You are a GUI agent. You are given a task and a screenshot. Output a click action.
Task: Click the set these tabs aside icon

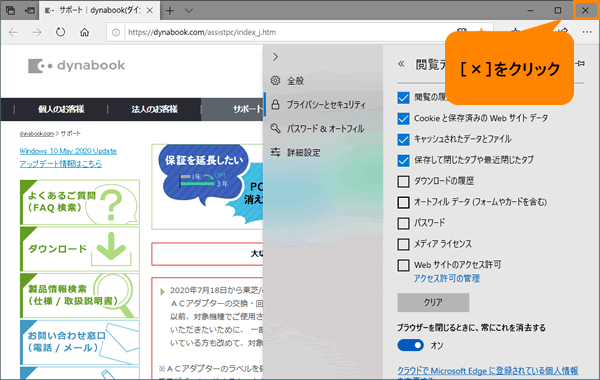(30, 10)
